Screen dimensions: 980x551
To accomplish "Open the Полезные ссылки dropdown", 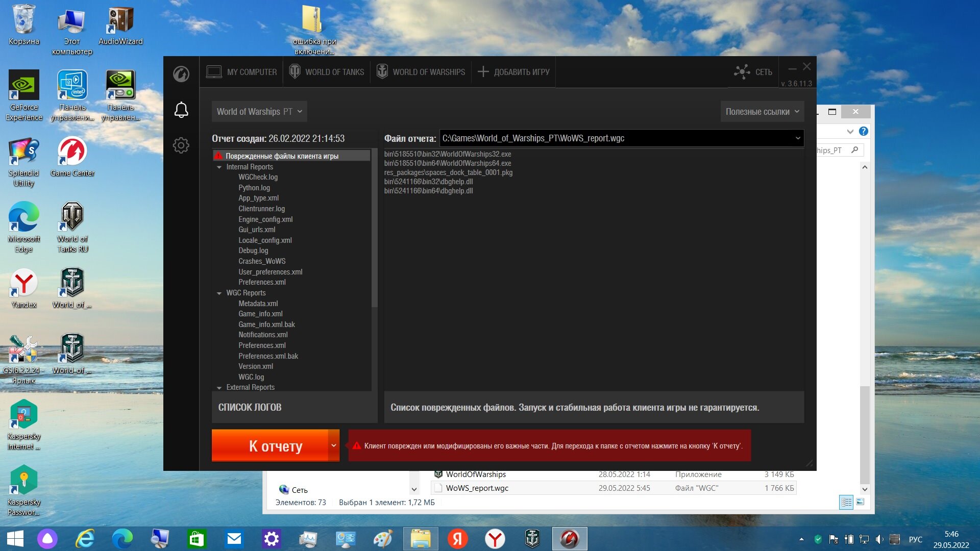I will coord(762,111).
